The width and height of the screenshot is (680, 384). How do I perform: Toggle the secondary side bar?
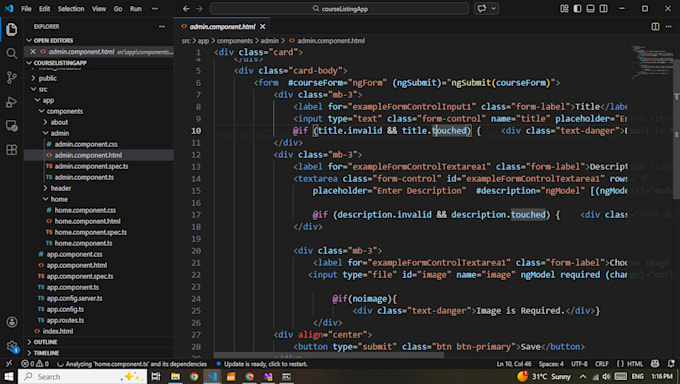click(603, 9)
